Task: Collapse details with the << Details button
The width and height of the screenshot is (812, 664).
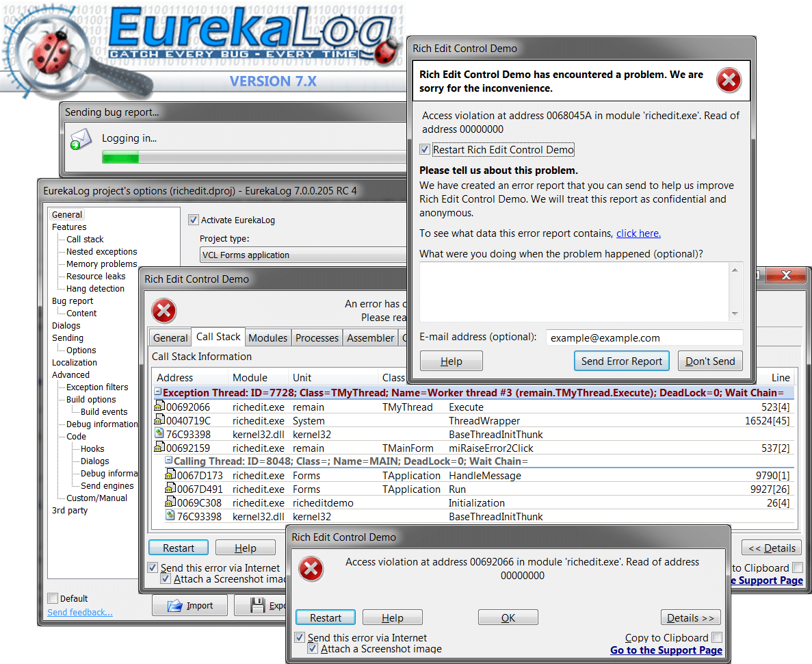Action: (x=772, y=548)
